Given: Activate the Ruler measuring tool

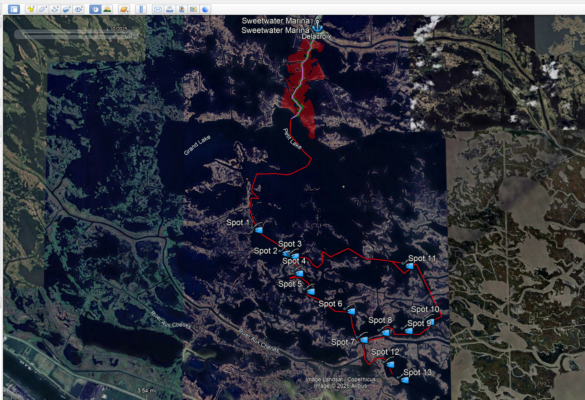Looking at the screenshot, I should coord(141,9).
